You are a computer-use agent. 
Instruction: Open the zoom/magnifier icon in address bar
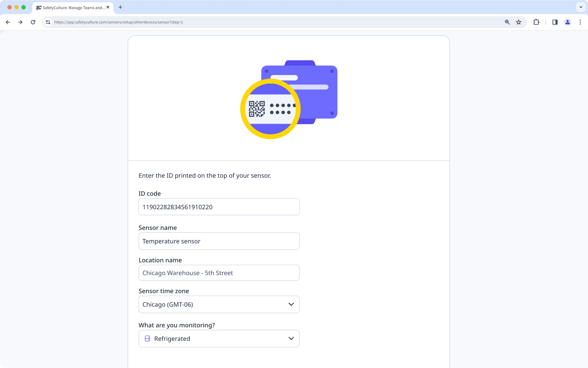click(x=507, y=22)
